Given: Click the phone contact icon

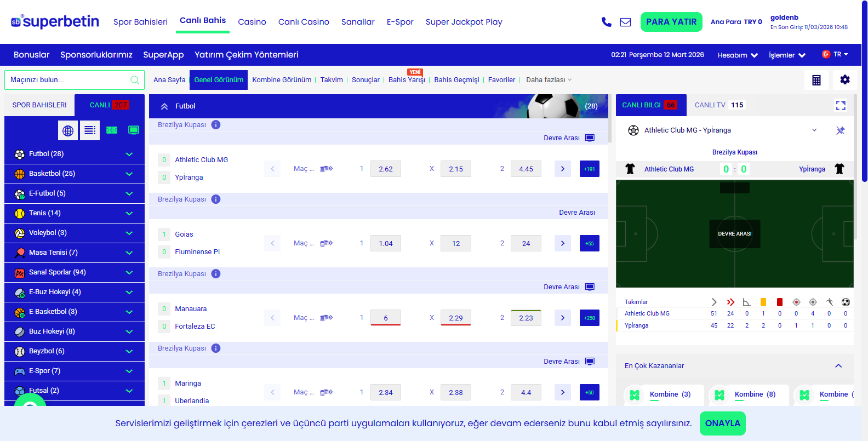Looking at the screenshot, I should point(606,22).
